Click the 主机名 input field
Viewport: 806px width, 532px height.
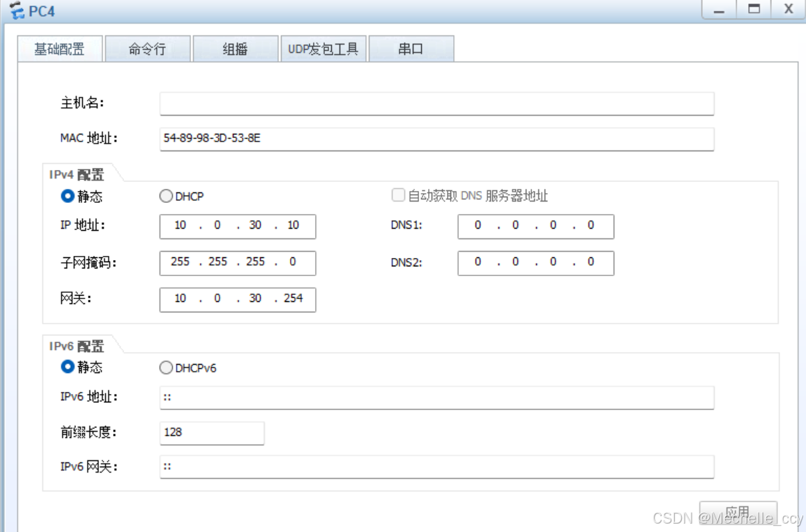point(437,104)
